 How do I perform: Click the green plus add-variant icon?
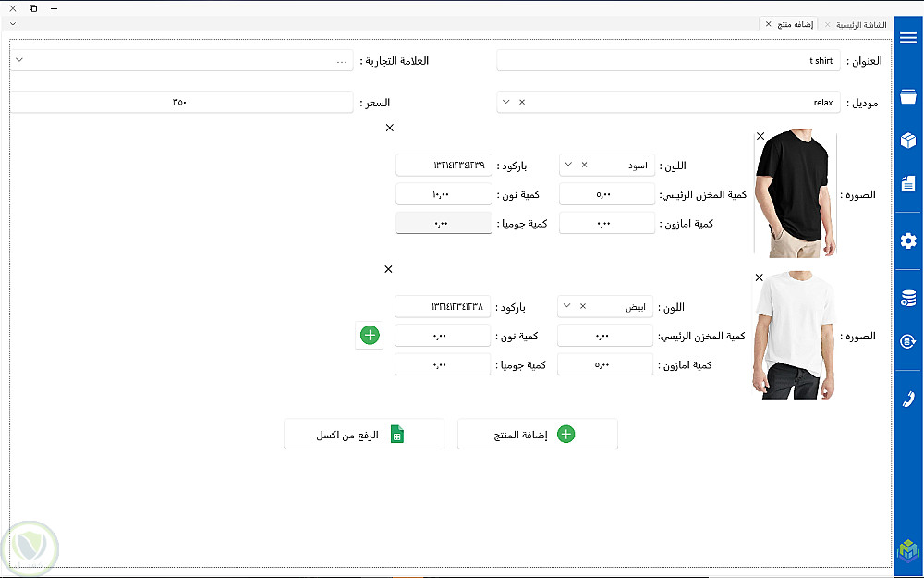coord(370,335)
